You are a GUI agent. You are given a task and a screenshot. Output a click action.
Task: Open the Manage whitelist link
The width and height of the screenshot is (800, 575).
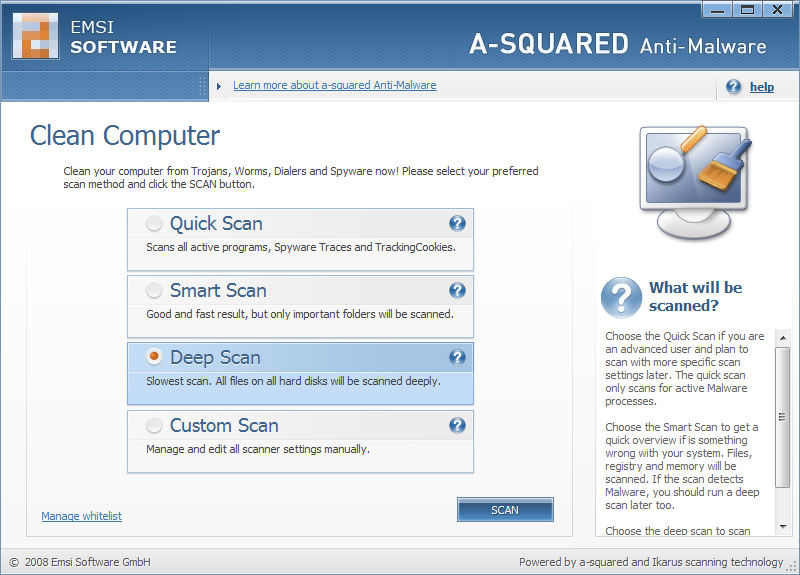(x=81, y=516)
